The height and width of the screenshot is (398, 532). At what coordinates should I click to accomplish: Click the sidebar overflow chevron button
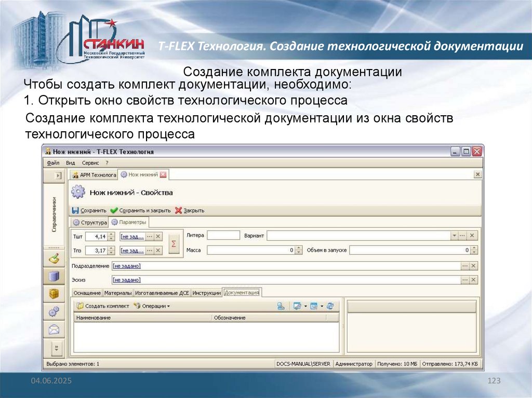click(x=57, y=348)
